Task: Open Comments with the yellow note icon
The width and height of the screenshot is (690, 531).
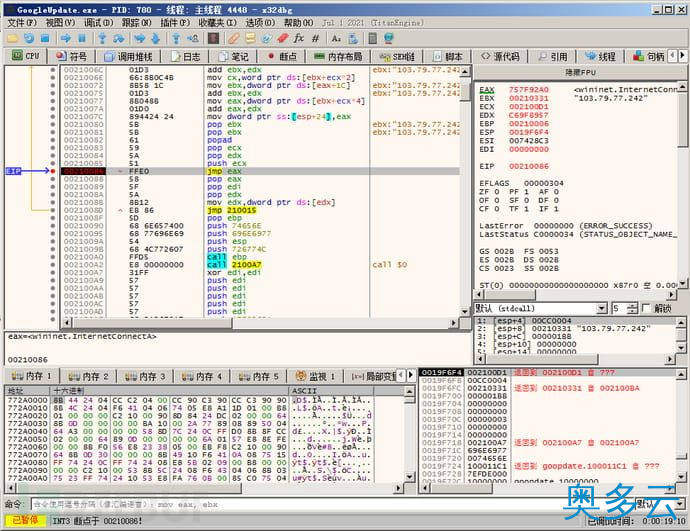Action: [250, 38]
